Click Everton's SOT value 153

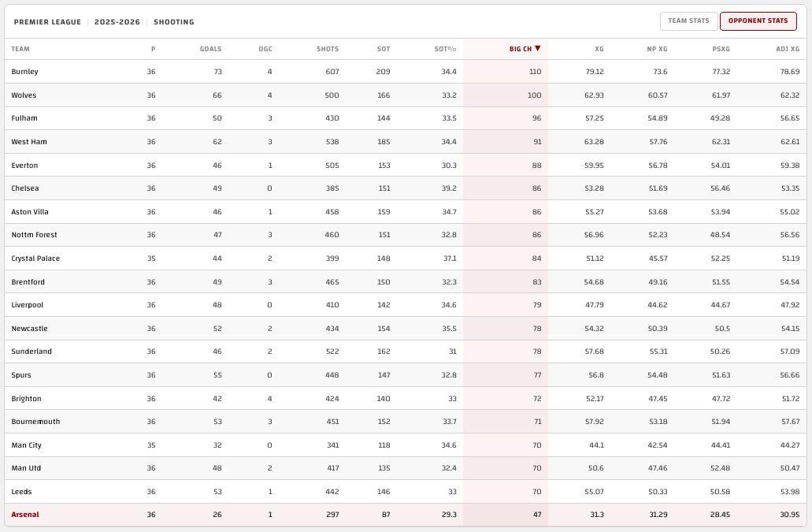pyautogui.click(x=384, y=166)
